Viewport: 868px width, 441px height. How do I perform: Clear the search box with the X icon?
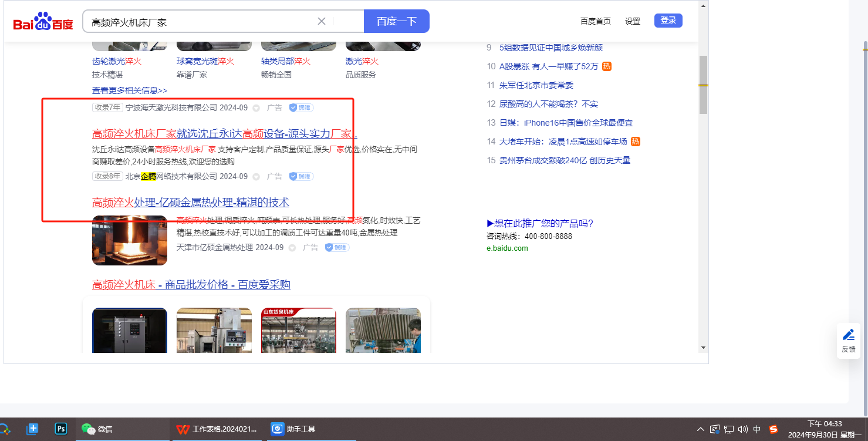point(322,21)
